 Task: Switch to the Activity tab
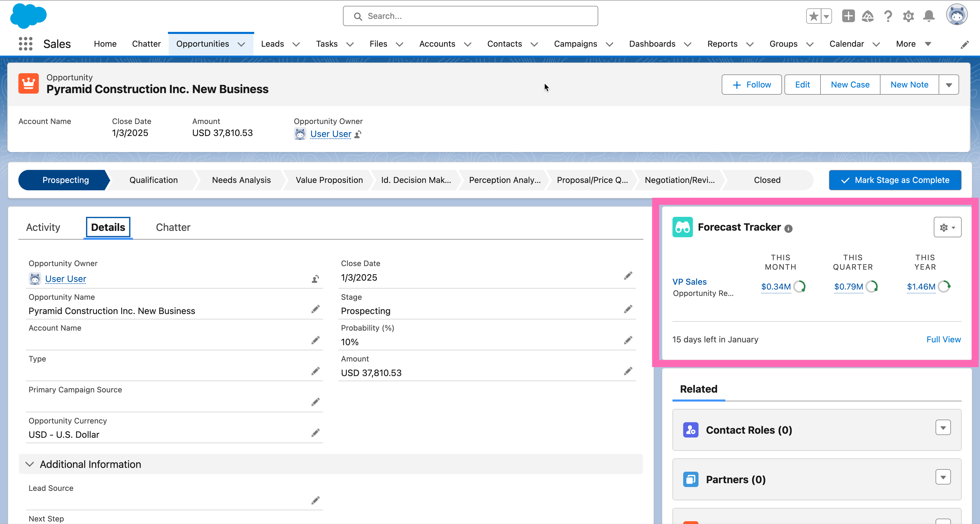(43, 227)
